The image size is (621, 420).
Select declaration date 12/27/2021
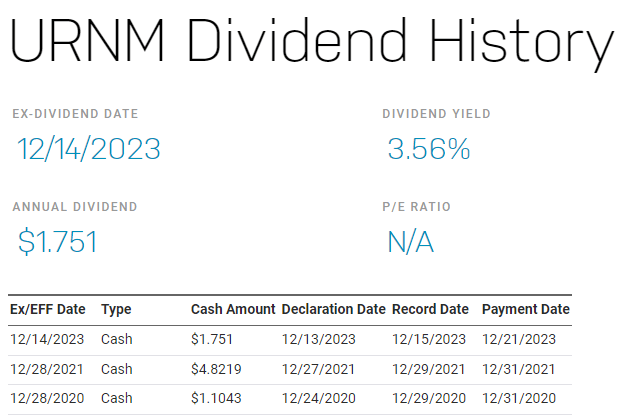point(318,369)
